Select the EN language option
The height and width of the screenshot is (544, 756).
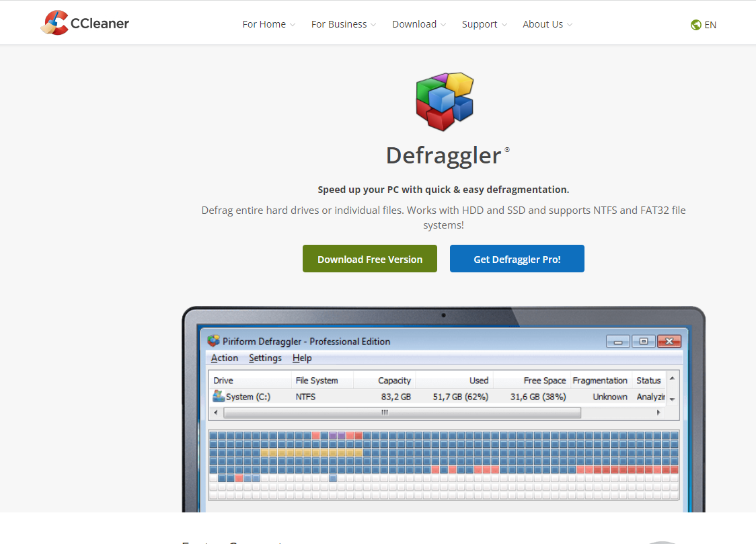coord(710,25)
